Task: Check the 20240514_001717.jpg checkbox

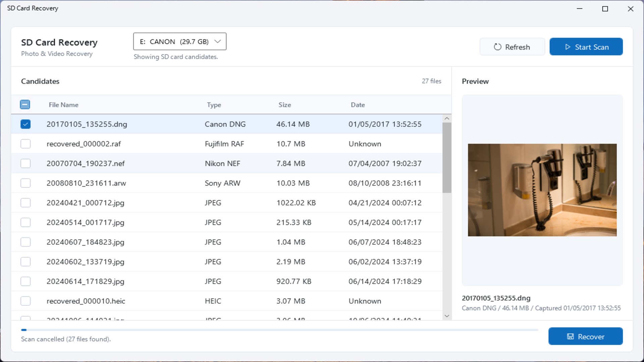Action: pyautogui.click(x=25, y=222)
